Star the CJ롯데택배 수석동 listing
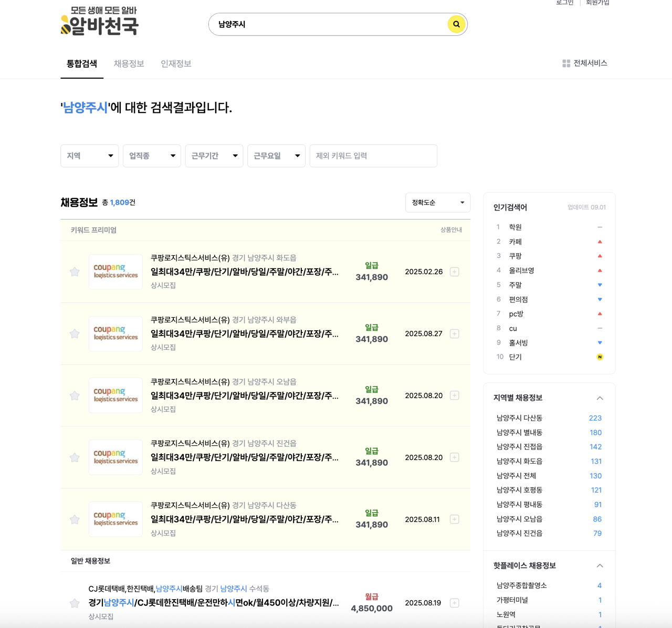Image resolution: width=672 pixels, height=628 pixels. tap(75, 603)
